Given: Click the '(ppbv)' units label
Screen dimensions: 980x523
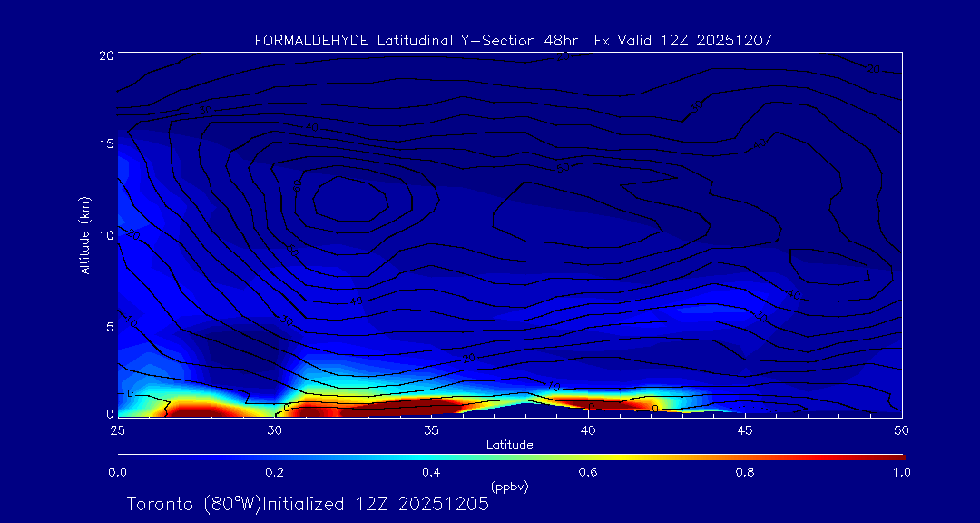Looking at the screenshot, I should pyautogui.click(x=509, y=486).
